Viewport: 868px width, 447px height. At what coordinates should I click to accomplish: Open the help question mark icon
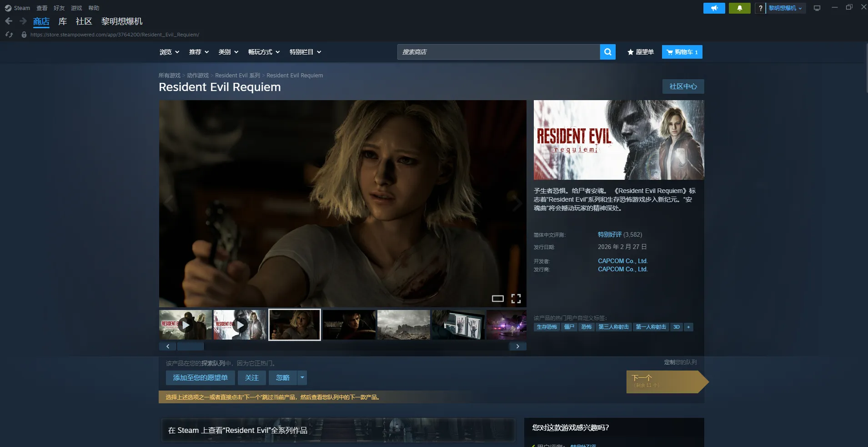click(760, 8)
